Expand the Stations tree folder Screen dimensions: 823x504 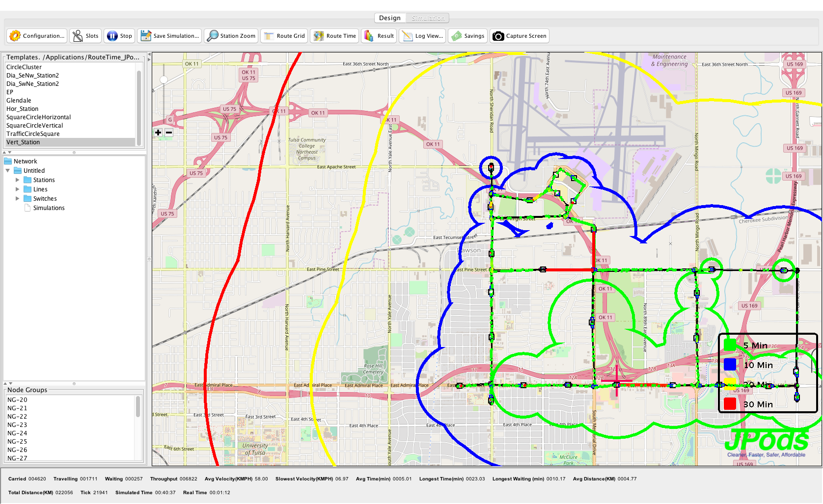click(x=18, y=180)
